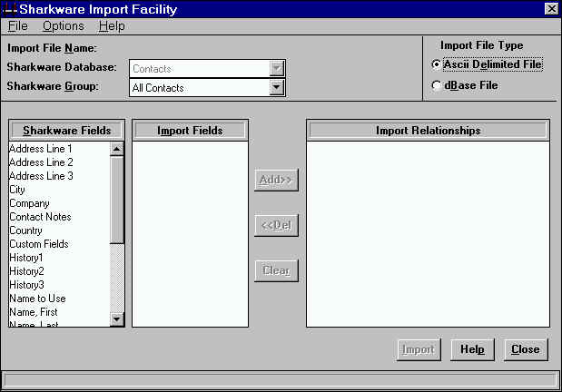Image resolution: width=562 pixels, height=392 pixels.
Task: Click the Sharkware Fields scrollbar thumb
Action: coord(117,200)
